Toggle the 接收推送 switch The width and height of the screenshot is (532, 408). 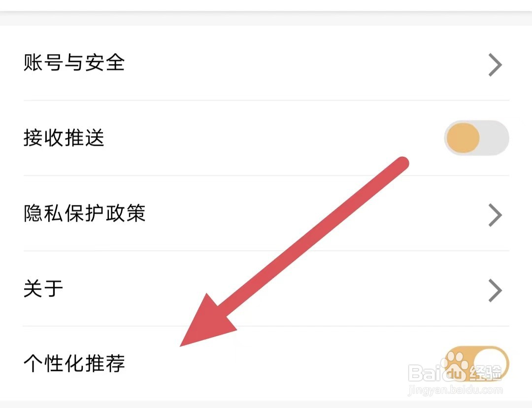[476, 138]
